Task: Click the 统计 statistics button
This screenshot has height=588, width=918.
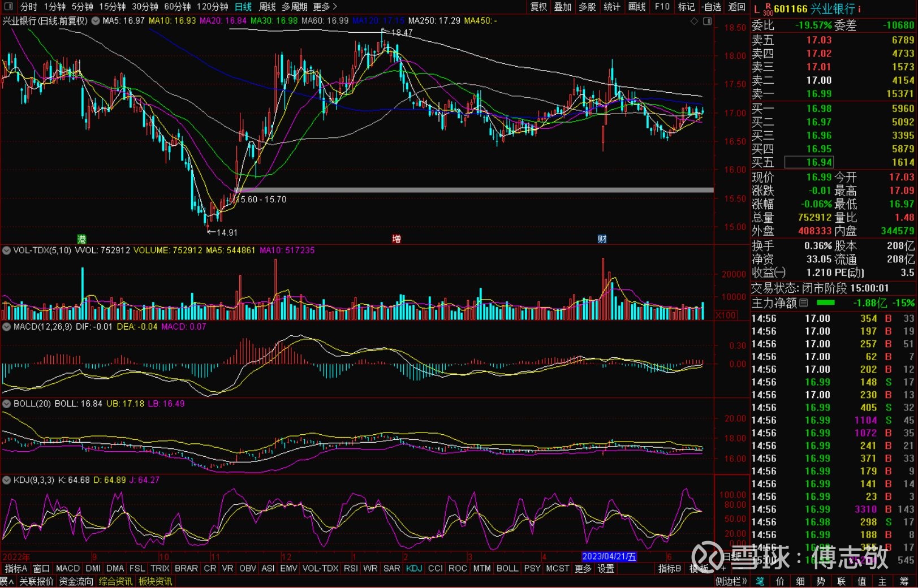Action: click(612, 7)
